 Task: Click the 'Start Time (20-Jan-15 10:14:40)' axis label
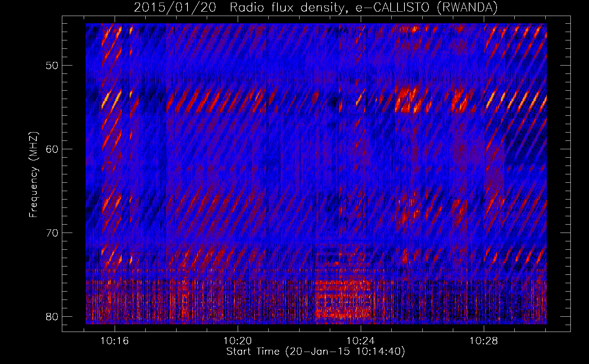316,352
